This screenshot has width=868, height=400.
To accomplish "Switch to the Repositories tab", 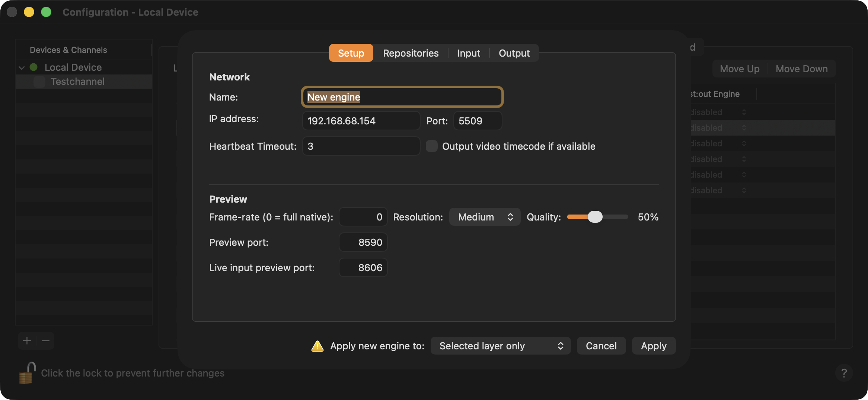I will (411, 53).
